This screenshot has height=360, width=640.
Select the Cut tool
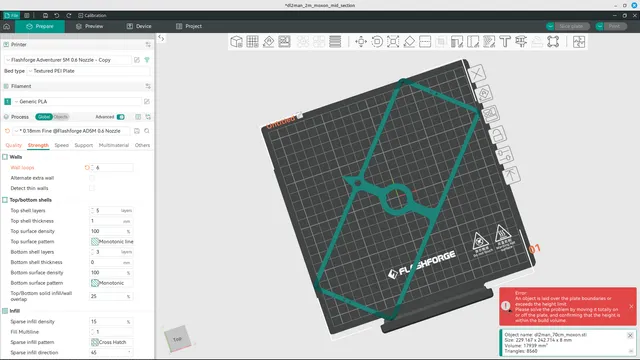(x=425, y=42)
